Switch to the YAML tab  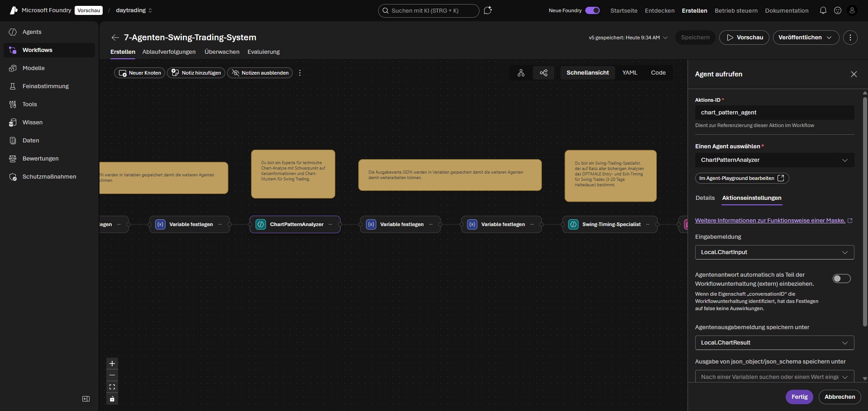coord(630,72)
